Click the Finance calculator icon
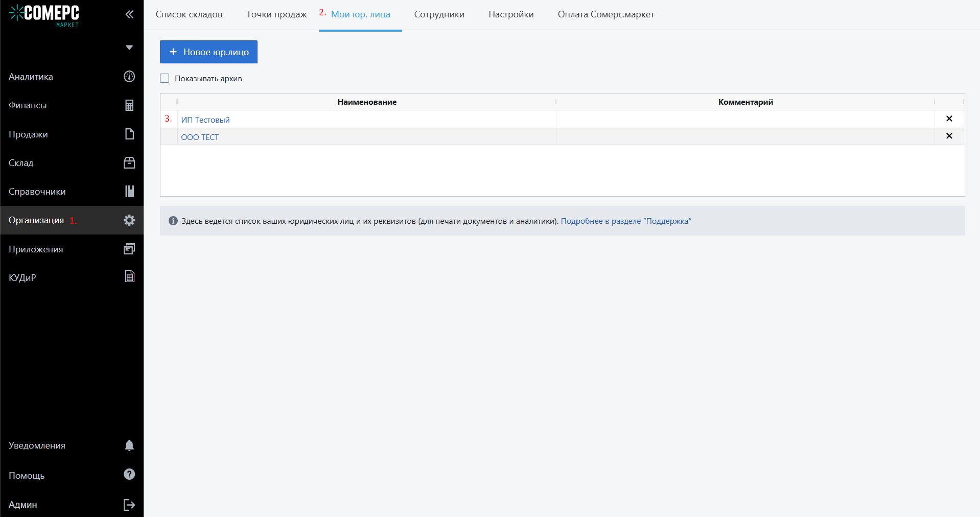The image size is (980, 517). point(129,105)
